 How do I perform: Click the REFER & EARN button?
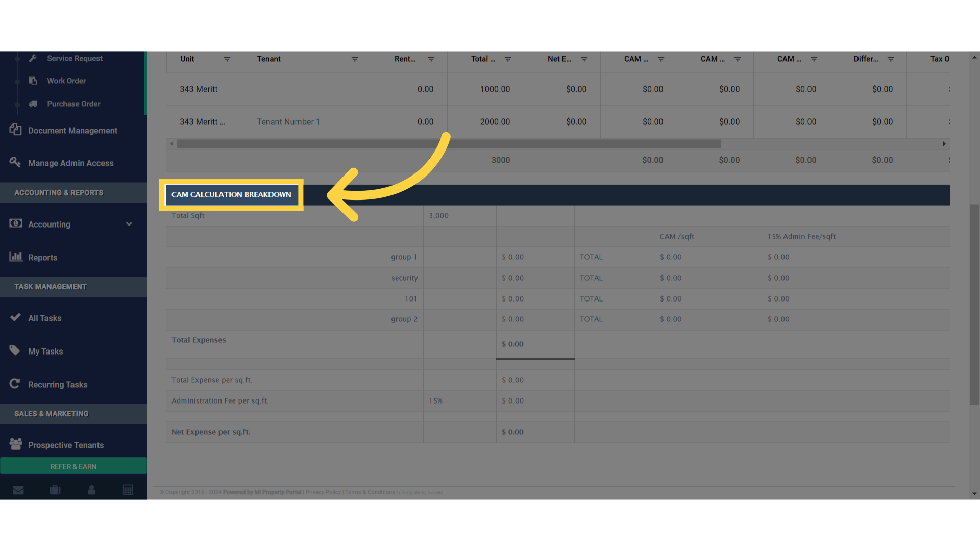click(73, 466)
